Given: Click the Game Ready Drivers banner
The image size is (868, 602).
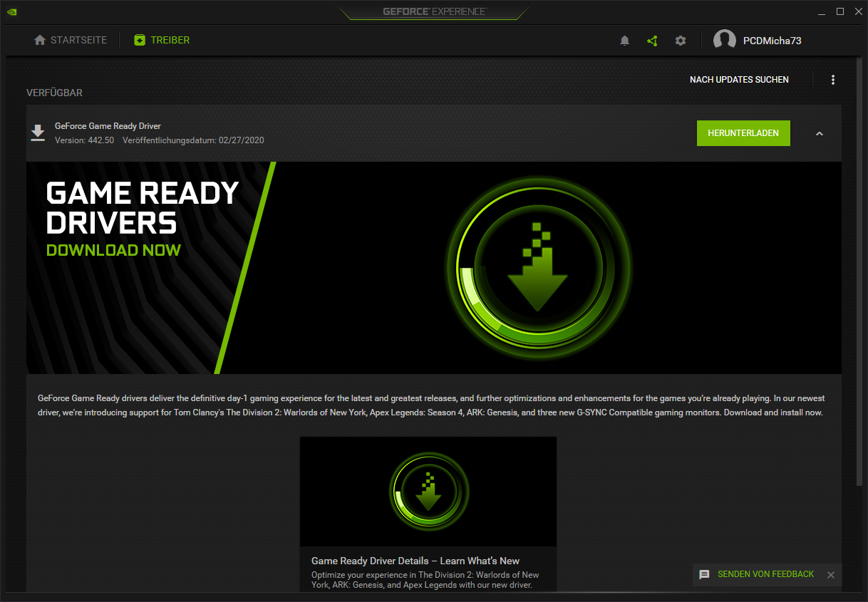Looking at the screenshot, I should [x=434, y=268].
